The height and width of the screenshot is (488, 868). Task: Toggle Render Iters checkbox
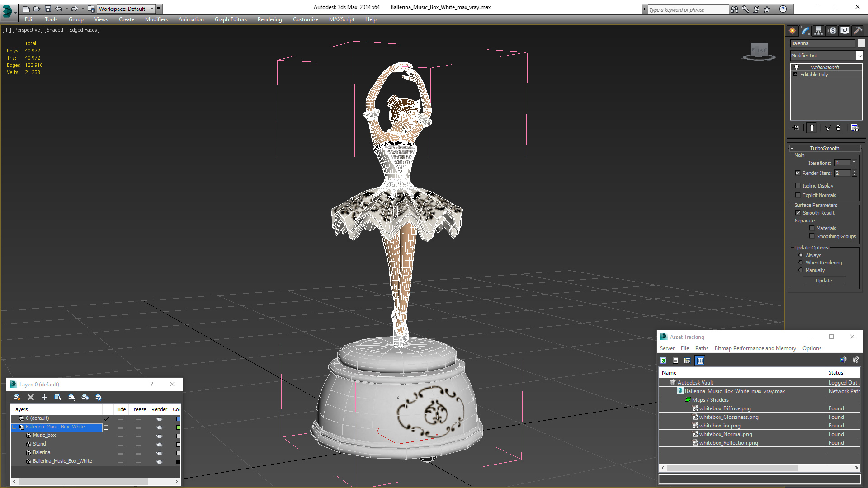[798, 173]
